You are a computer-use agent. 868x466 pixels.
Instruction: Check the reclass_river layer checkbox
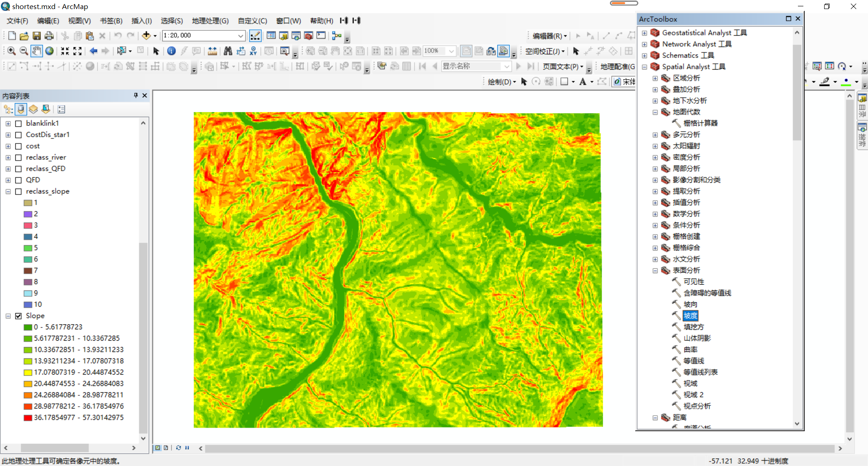19,157
